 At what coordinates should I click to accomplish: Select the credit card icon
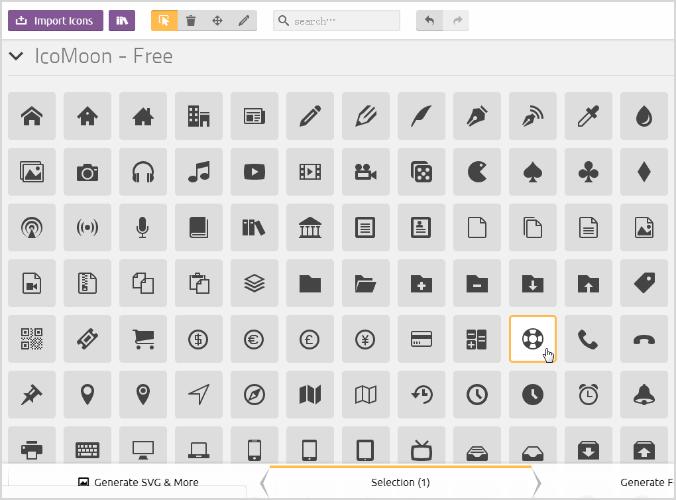coord(421,339)
